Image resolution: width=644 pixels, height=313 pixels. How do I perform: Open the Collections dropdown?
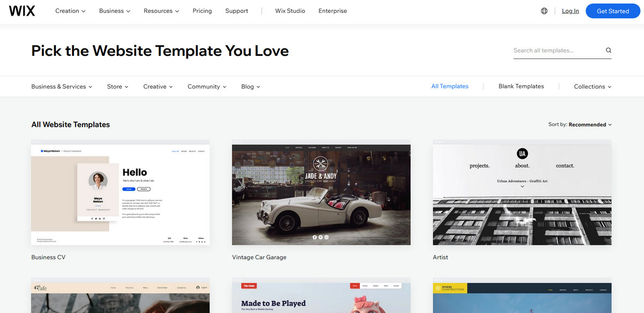[x=592, y=86]
